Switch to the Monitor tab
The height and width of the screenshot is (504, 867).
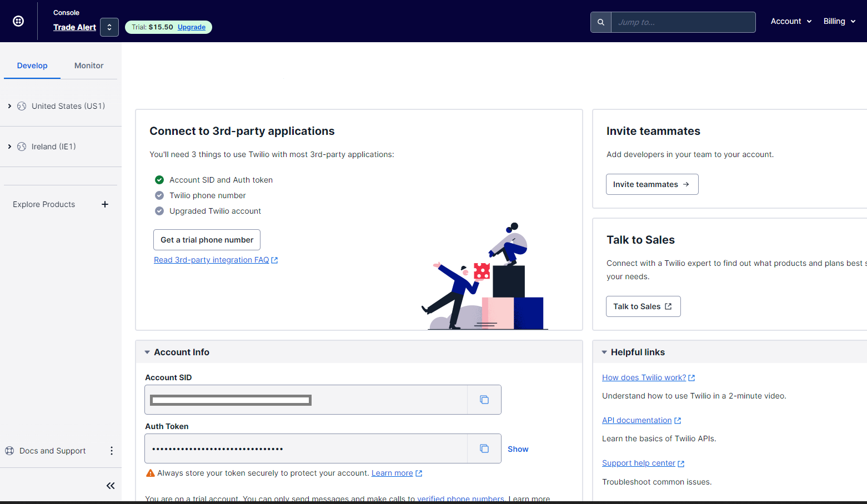click(x=89, y=65)
